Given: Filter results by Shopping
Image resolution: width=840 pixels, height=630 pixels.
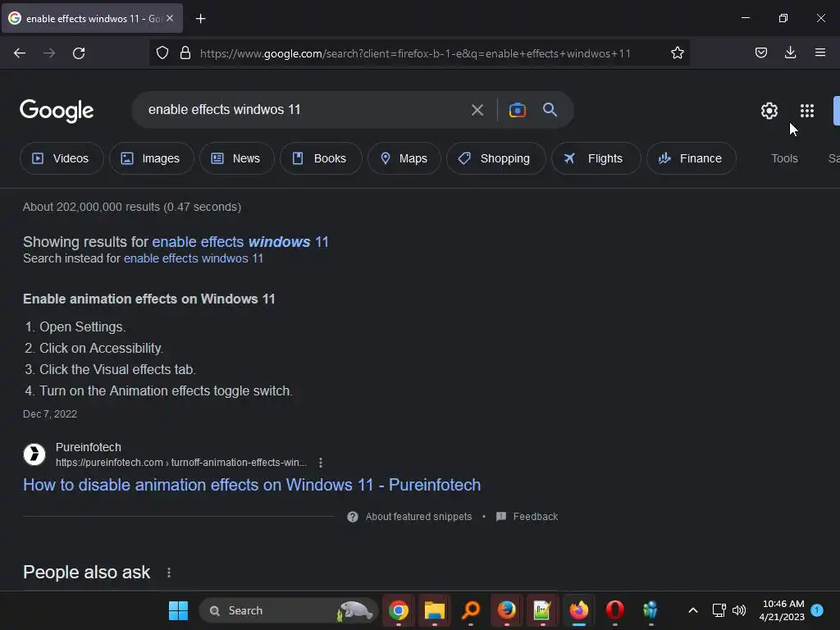Looking at the screenshot, I should click(496, 158).
